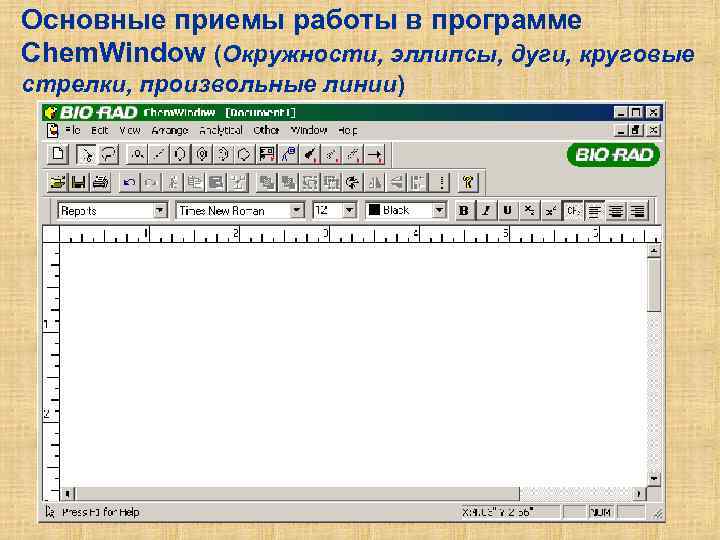This screenshot has width=720, height=540.
Task: Choose the text label tool
Action: [137, 154]
